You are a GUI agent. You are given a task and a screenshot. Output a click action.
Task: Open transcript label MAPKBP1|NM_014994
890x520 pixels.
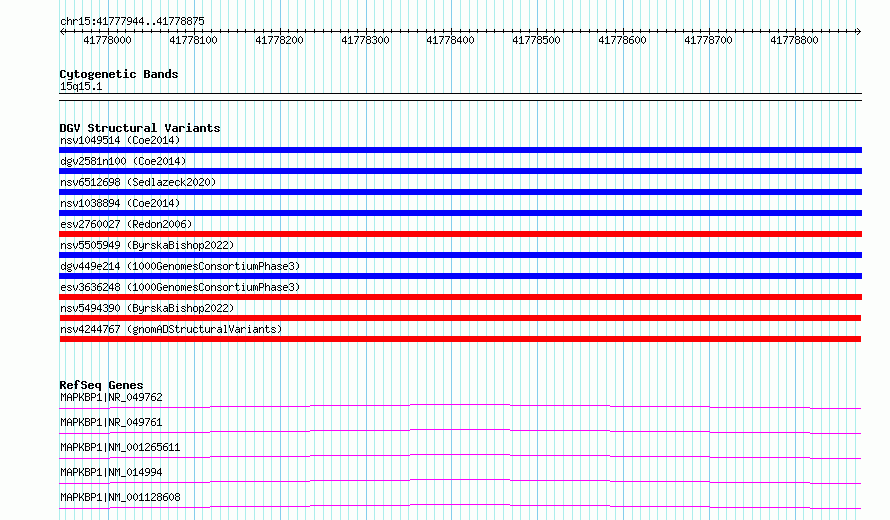(x=111, y=472)
